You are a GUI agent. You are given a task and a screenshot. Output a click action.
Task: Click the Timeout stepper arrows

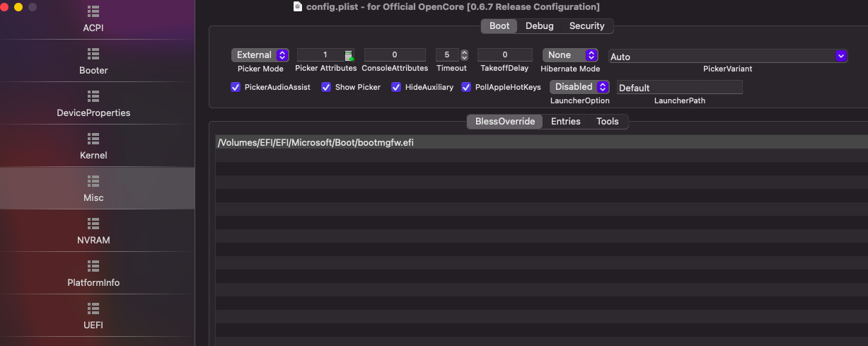click(464, 55)
